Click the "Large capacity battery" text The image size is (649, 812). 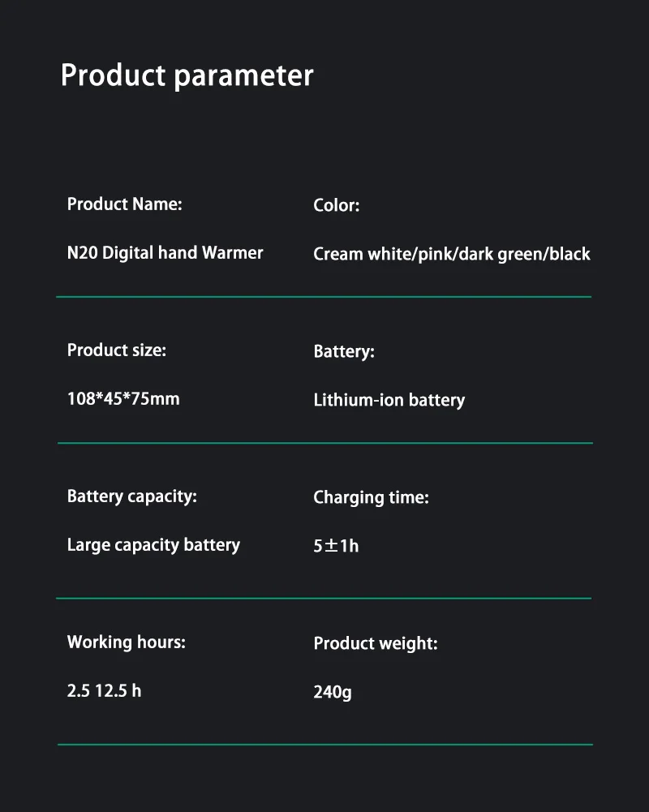(x=153, y=545)
